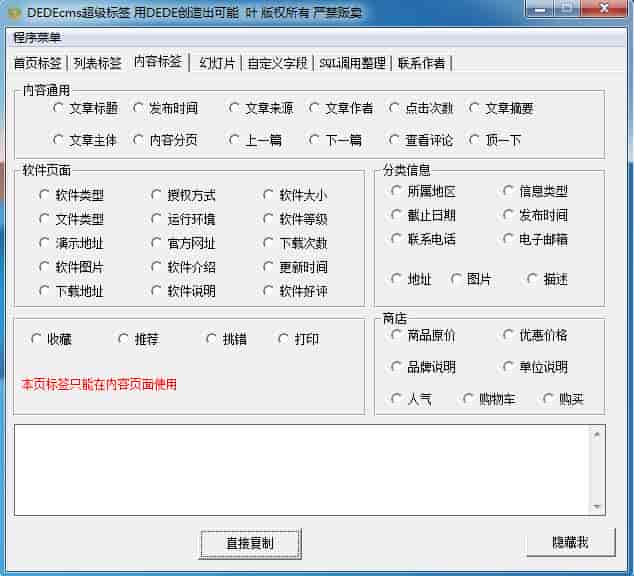
Task: Select the 文章标题 radio button
Action: tap(85, 108)
